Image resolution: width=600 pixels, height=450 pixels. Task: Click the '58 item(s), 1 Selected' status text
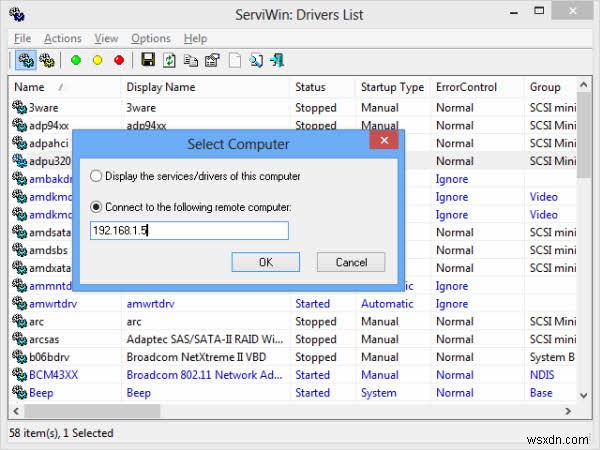coord(61,433)
